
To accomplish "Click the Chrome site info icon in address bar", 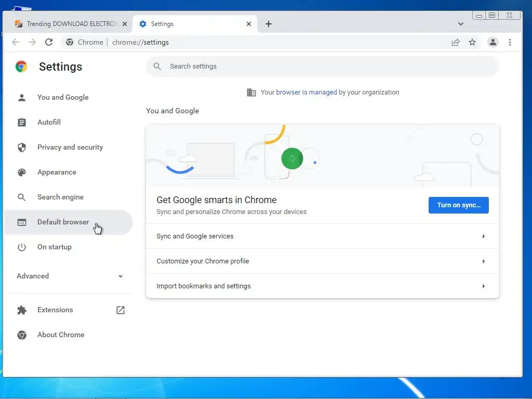I will click(70, 42).
